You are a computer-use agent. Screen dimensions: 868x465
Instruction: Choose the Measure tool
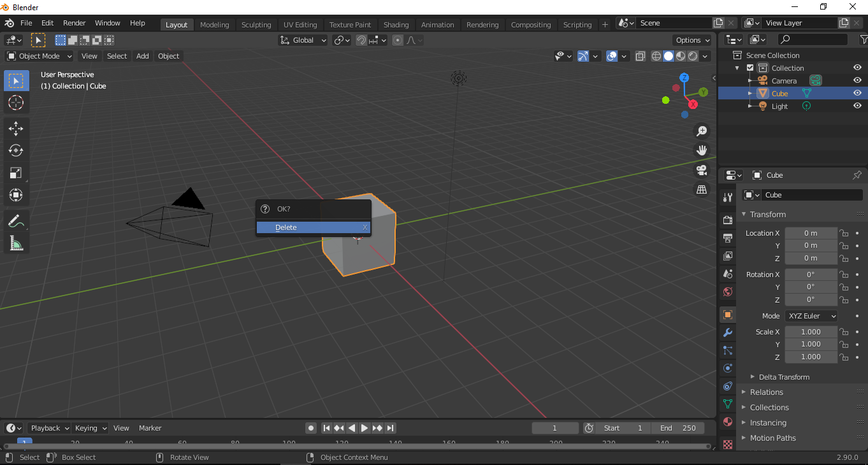[x=16, y=243]
